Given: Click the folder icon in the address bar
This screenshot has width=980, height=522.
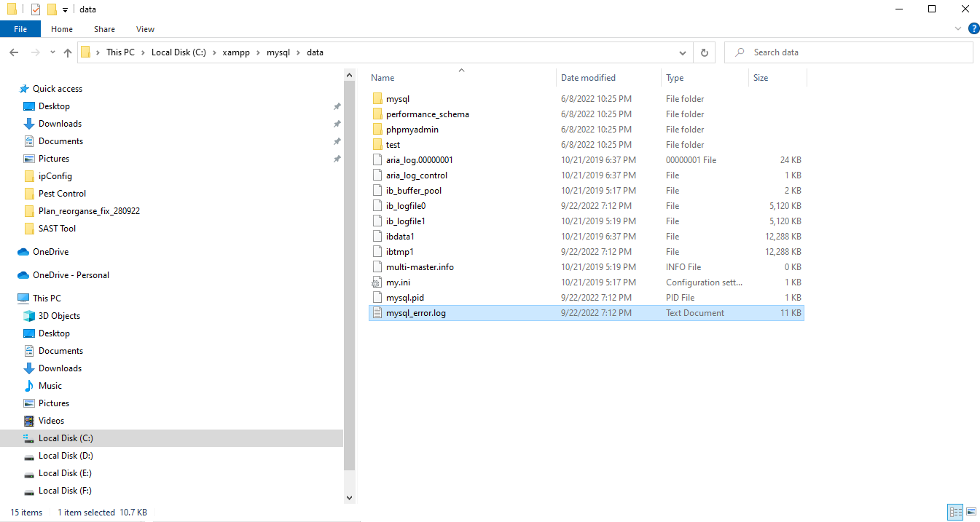Looking at the screenshot, I should tap(87, 52).
